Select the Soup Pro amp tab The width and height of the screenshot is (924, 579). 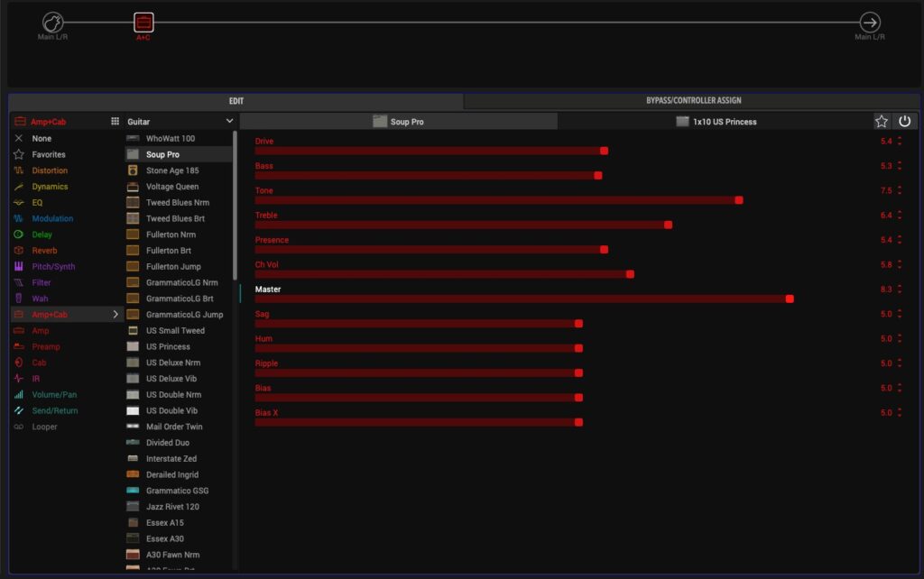coord(398,122)
